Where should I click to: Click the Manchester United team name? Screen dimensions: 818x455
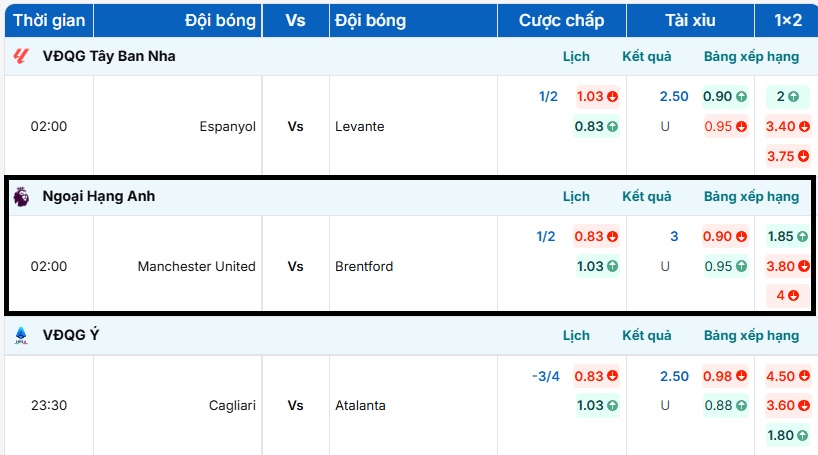196,267
